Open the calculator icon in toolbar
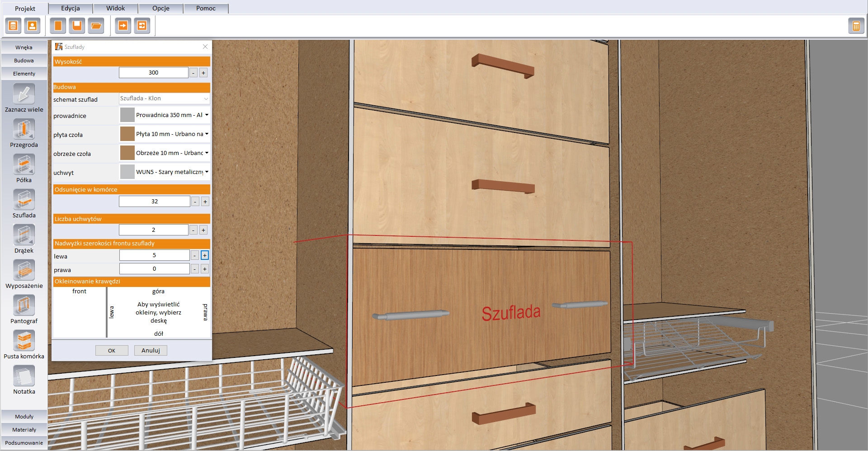Image resolution: width=868 pixels, height=451 pixels. click(x=856, y=26)
